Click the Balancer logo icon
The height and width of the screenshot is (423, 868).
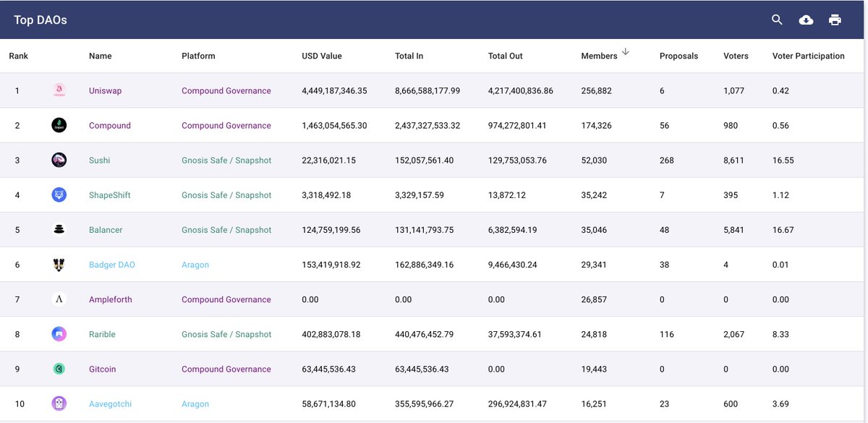(59, 229)
